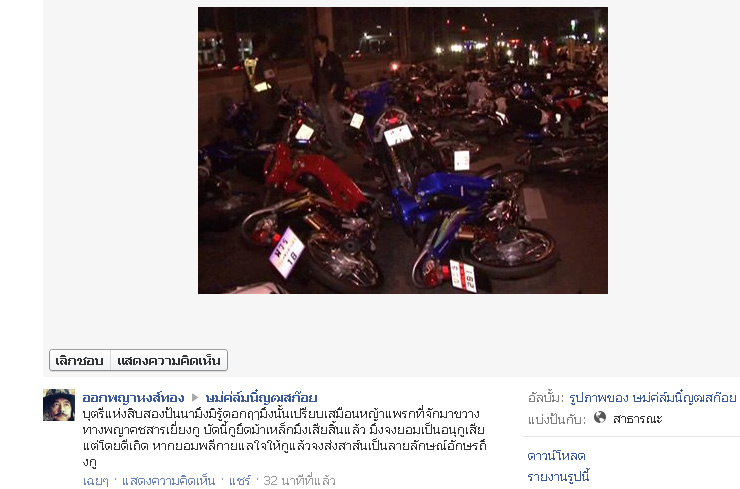The height and width of the screenshot is (489, 740).
Task: Click the post caption text
Action: click(284, 438)
